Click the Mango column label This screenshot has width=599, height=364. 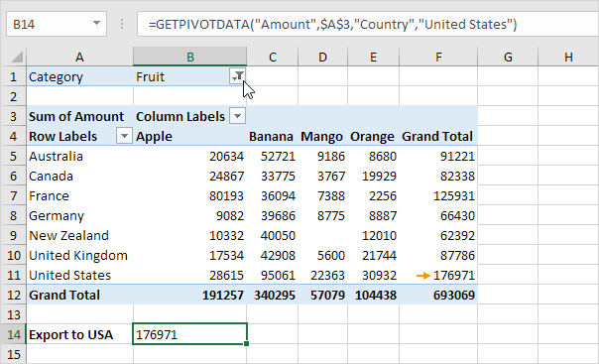(x=322, y=136)
